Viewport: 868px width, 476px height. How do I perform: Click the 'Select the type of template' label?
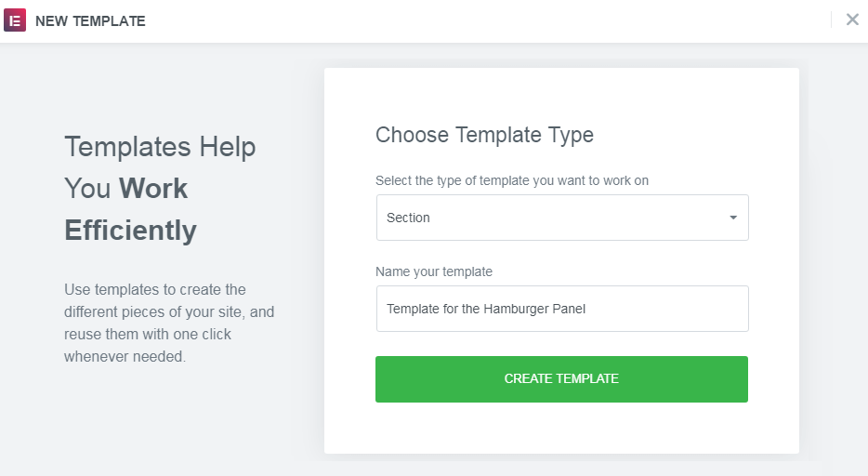[512, 180]
